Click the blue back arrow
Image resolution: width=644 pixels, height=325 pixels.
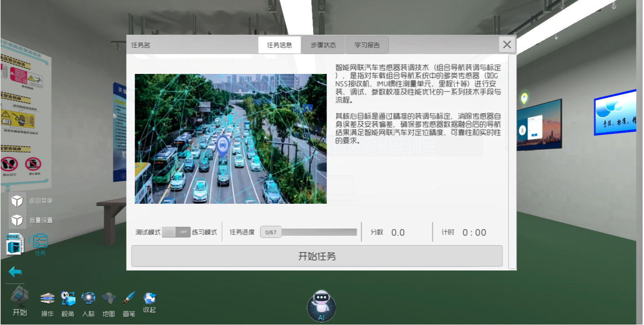(x=15, y=272)
